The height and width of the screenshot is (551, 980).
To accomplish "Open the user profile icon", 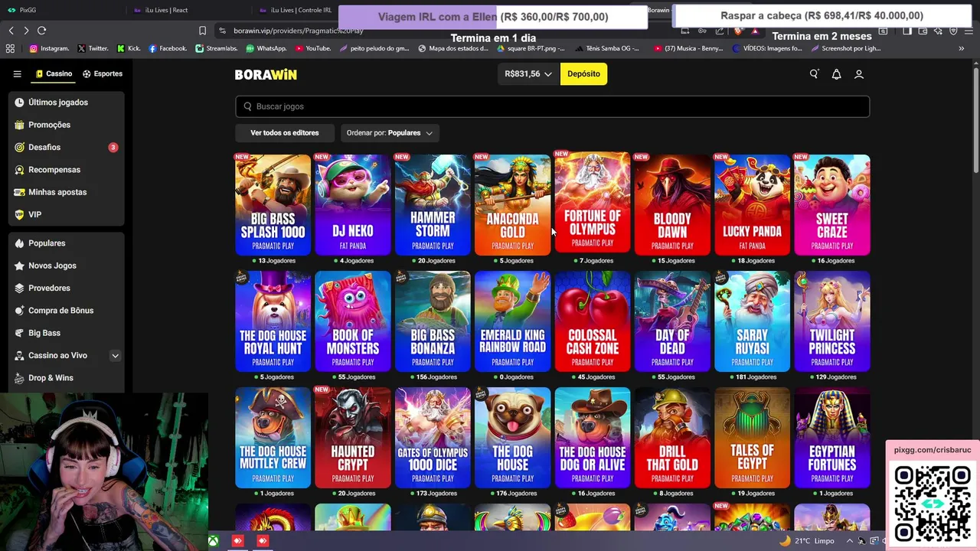I will click(859, 74).
